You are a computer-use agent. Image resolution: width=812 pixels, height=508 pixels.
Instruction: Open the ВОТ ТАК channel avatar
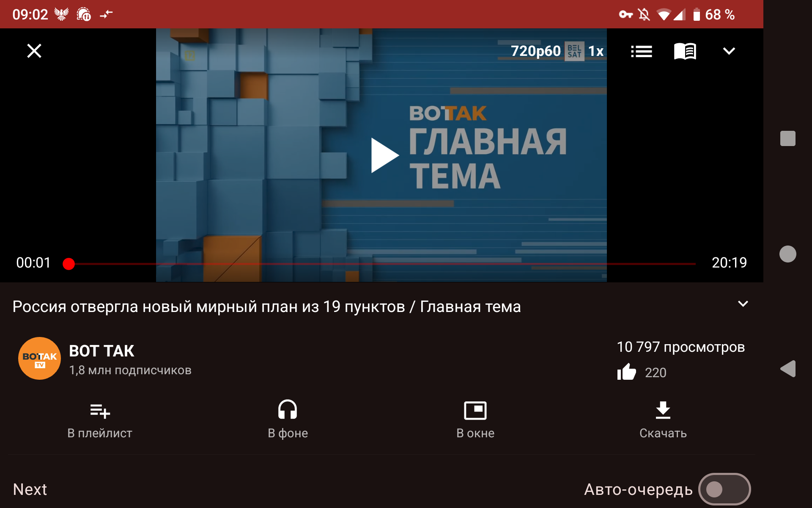pos(39,358)
